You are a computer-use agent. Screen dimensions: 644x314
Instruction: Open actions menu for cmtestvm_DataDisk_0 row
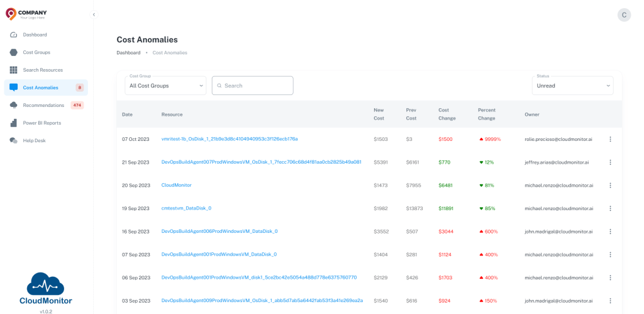click(610, 208)
